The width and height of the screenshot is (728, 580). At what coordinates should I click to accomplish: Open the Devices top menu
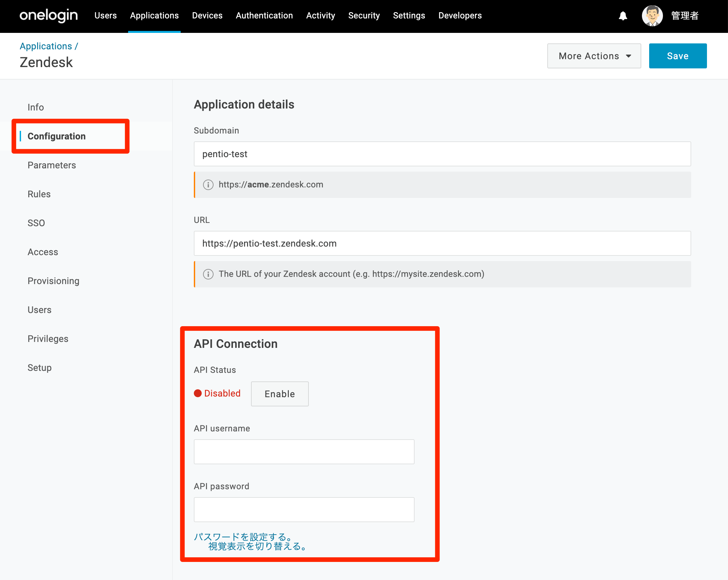(207, 15)
